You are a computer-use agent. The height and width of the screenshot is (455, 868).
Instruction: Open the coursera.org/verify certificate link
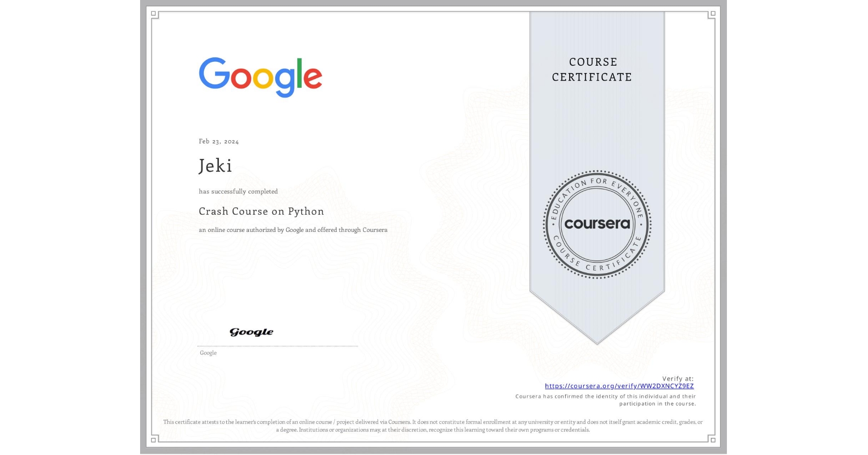click(619, 386)
